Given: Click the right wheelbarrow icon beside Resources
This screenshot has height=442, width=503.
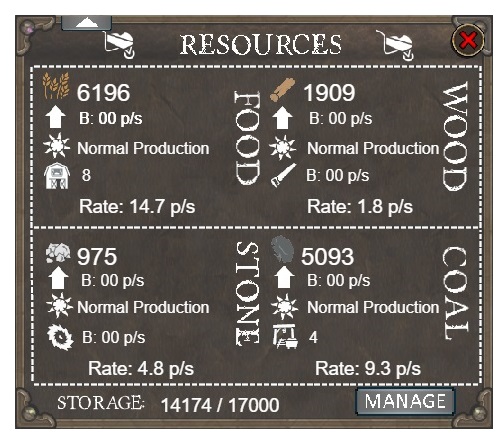Looking at the screenshot, I should tap(395, 45).
